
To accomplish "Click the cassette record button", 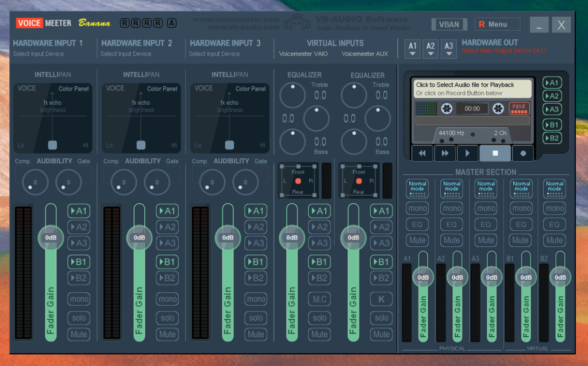I will [523, 153].
